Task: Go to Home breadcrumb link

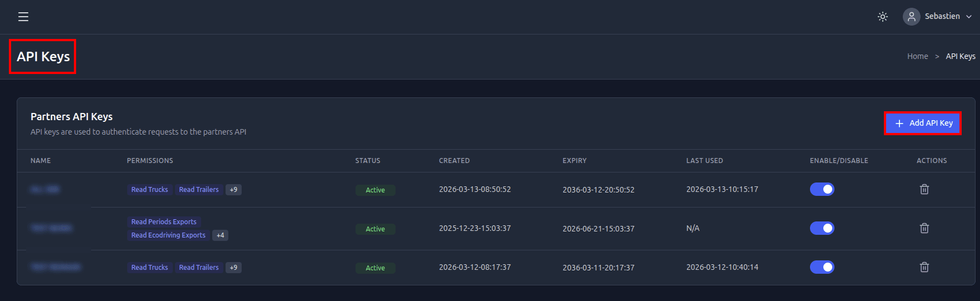Action: (918, 56)
